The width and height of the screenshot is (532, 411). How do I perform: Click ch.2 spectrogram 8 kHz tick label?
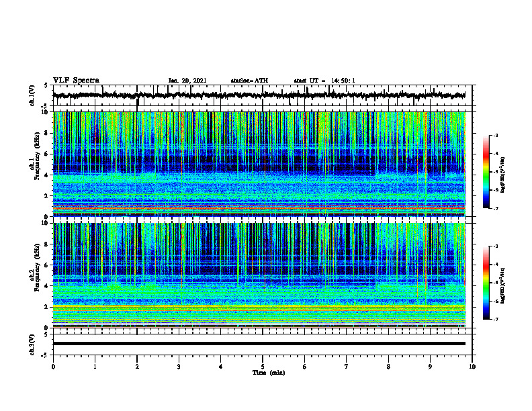pyautogui.click(x=47, y=244)
